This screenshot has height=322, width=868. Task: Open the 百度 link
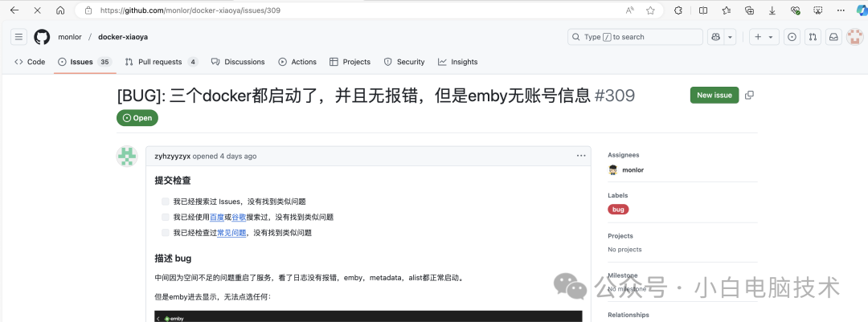click(x=217, y=217)
